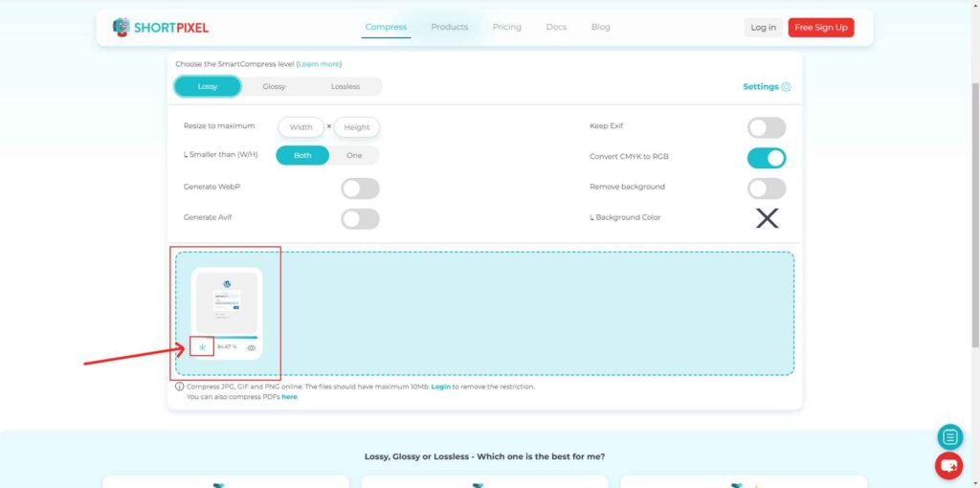Click the info icon beside compress note
The image size is (980, 488).
(179, 387)
